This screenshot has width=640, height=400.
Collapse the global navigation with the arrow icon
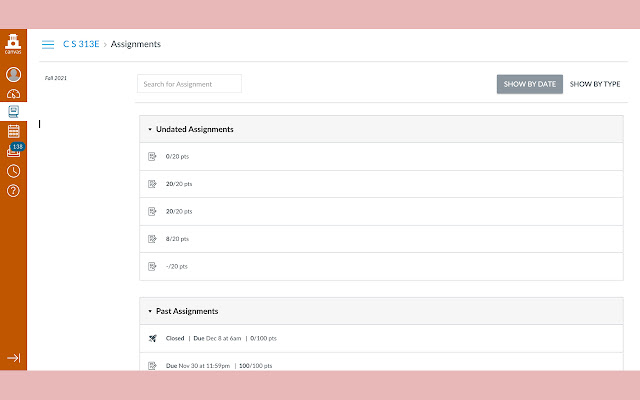[x=13, y=358]
